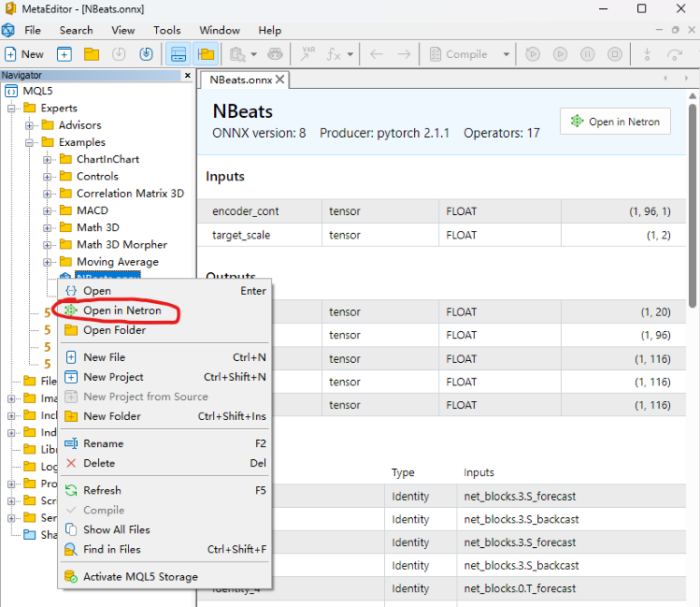Open the Window menu

[x=220, y=30]
